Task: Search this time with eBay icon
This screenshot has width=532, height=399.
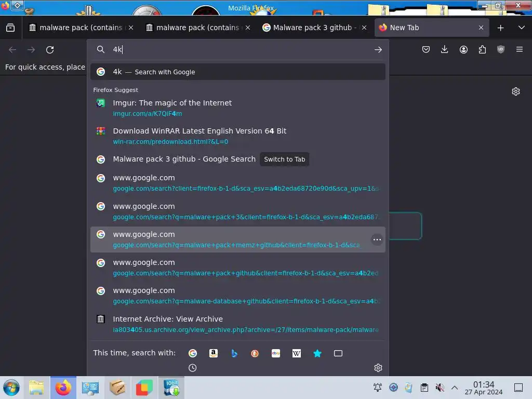Action: [276, 353]
